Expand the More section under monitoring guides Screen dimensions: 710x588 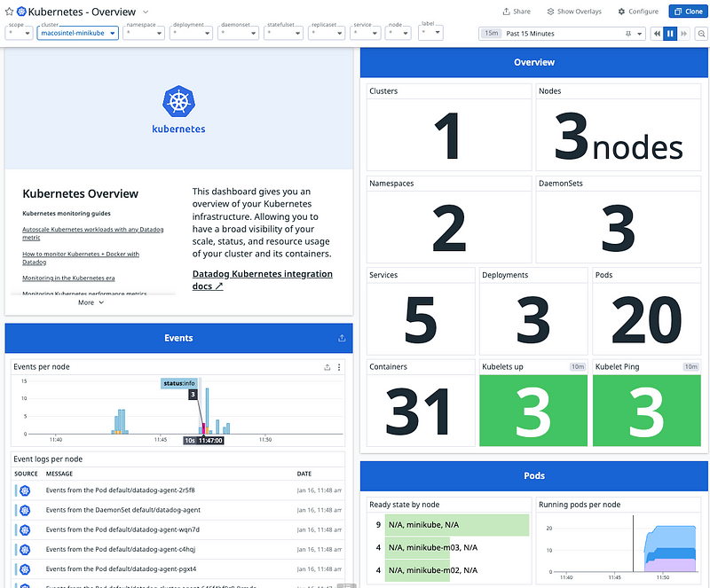[91, 302]
